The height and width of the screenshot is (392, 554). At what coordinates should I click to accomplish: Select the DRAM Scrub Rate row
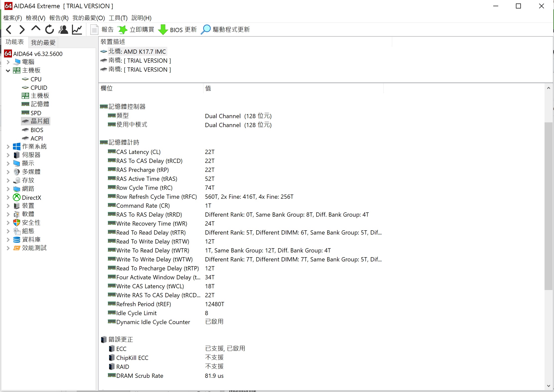(241, 376)
